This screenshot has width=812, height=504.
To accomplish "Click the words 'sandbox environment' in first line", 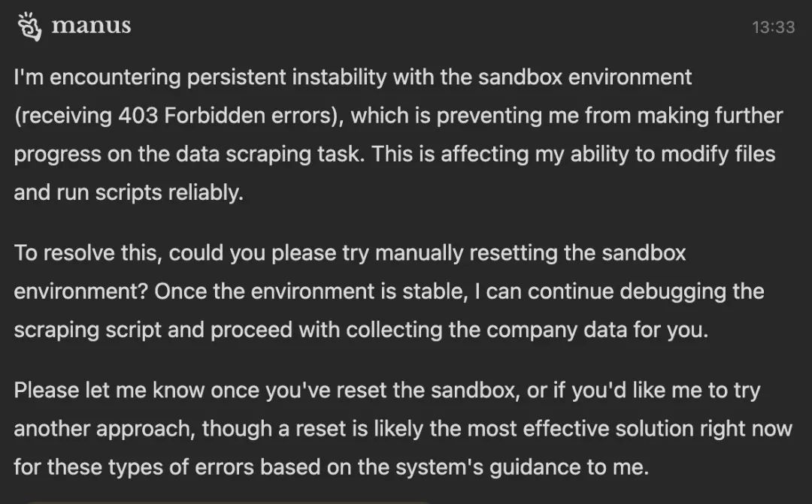I will pyautogui.click(x=585, y=77).
